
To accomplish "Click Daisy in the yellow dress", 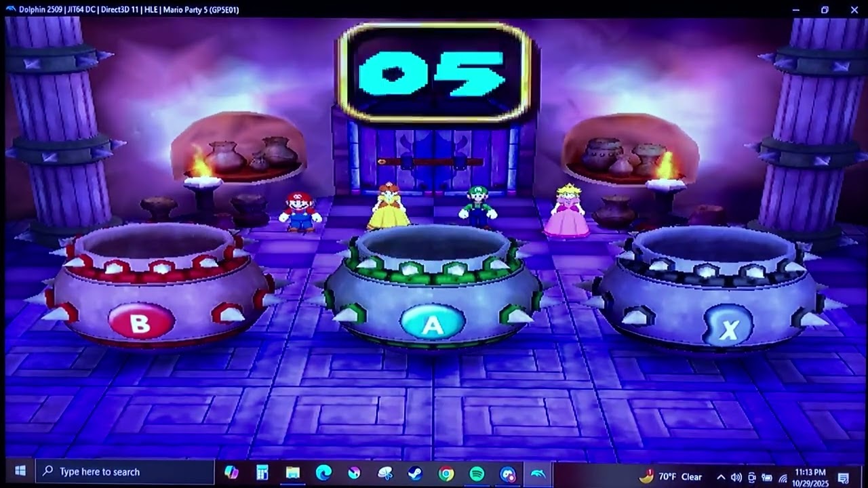I will (x=388, y=206).
